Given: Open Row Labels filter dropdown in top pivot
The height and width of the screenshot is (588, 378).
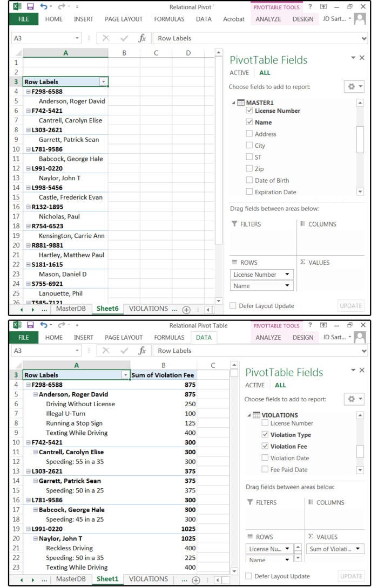Looking at the screenshot, I should 103,82.
